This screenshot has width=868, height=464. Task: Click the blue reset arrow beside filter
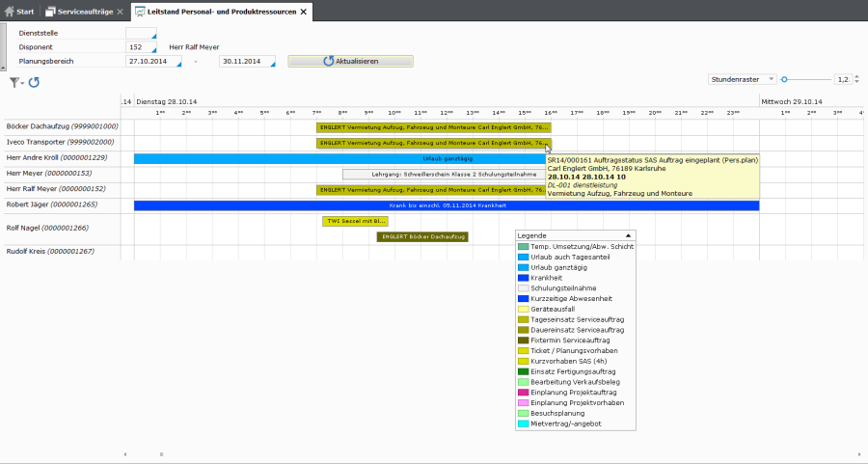[34, 82]
